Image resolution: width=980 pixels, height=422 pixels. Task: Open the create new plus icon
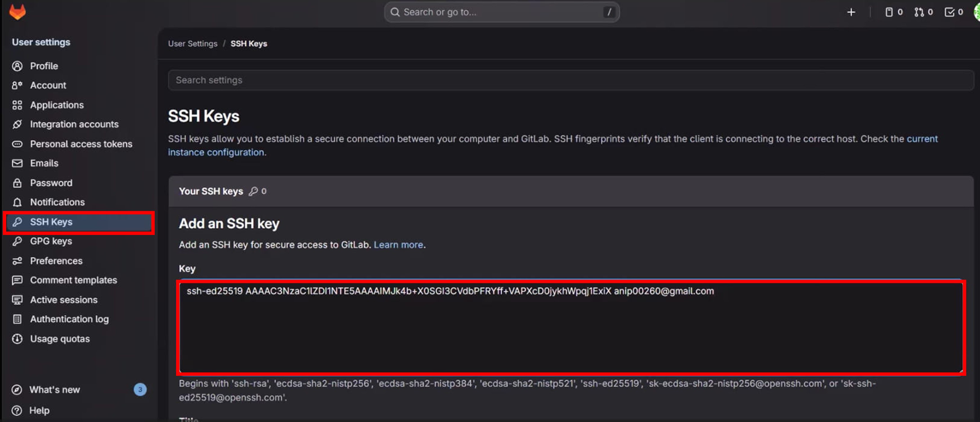(851, 12)
